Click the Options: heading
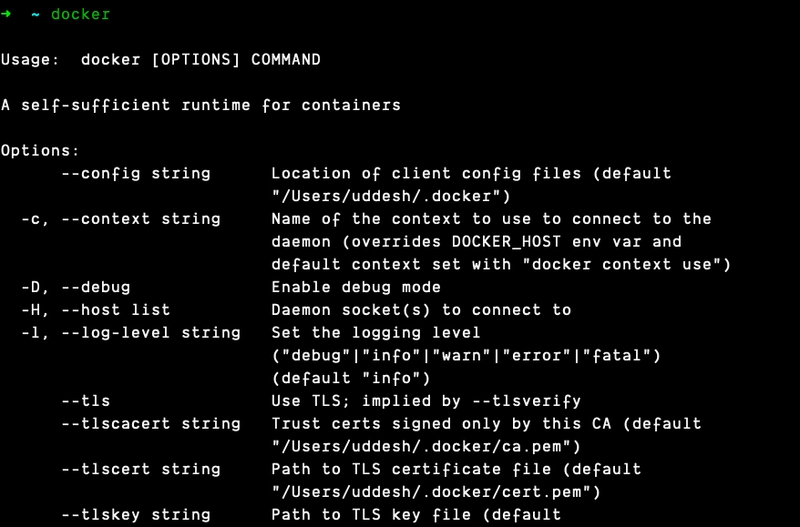 pos(40,150)
